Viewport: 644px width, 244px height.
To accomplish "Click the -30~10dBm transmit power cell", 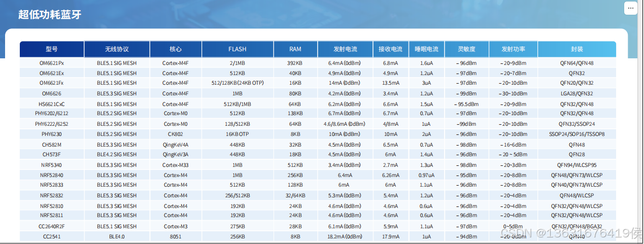I will click(x=513, y=93).
